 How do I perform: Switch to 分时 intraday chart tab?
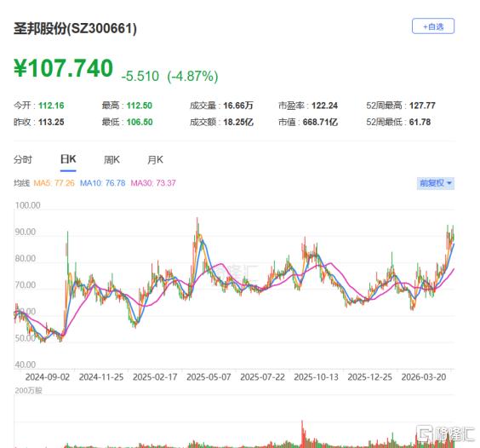[x=23, y=159]
